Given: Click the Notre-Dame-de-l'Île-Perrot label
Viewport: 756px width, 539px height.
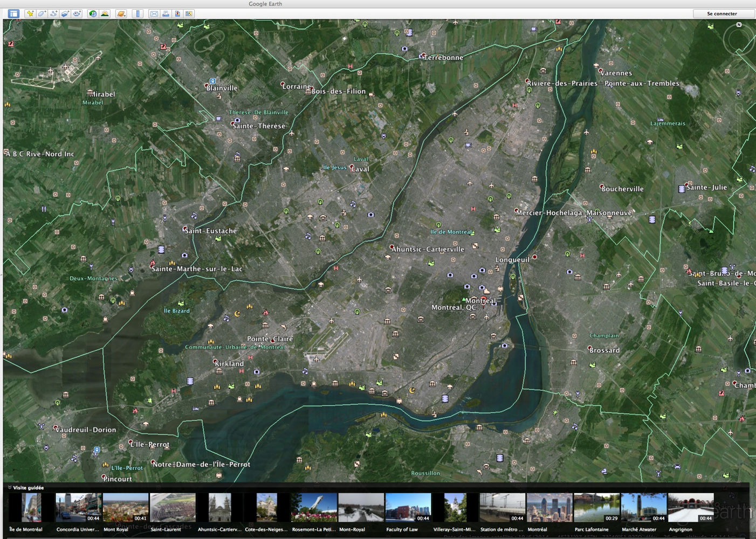Looking at the screenshot, I should [x=202, y=464].
